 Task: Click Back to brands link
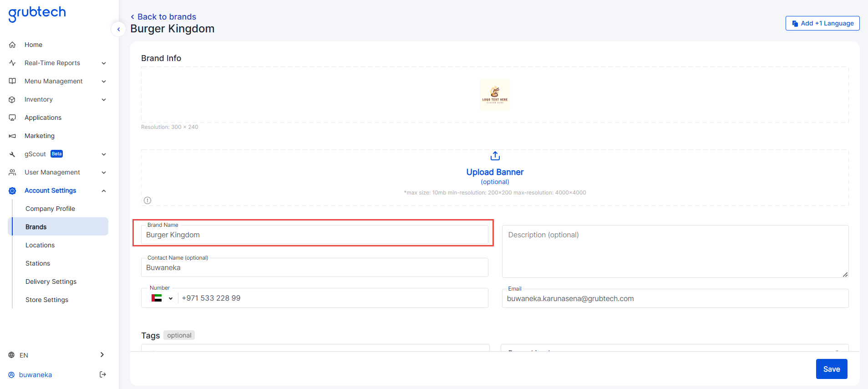click(x=163, y=17)
